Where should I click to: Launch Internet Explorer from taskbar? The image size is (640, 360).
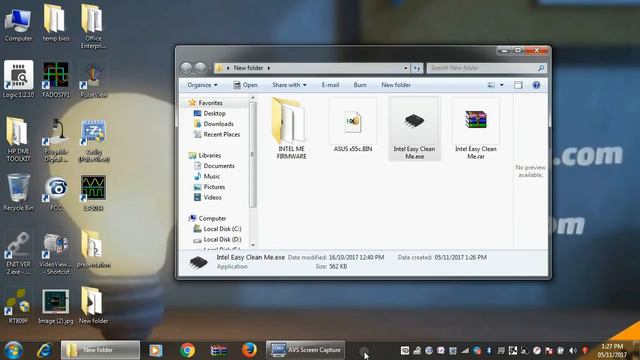(x=44, y=350)
